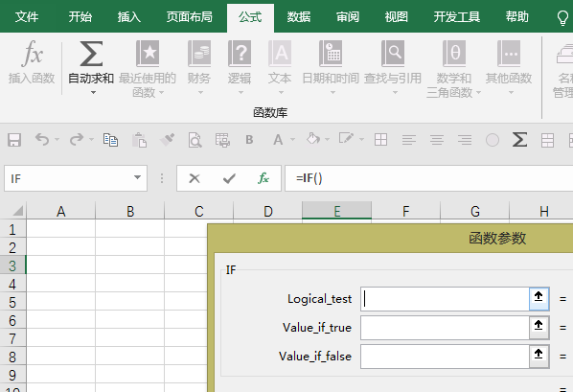Image resolution: width=573 pixels, height=392 pixels.
Task: Click the AutoSum (自动求和) sigma icon
Action: (x=91, y=54)
